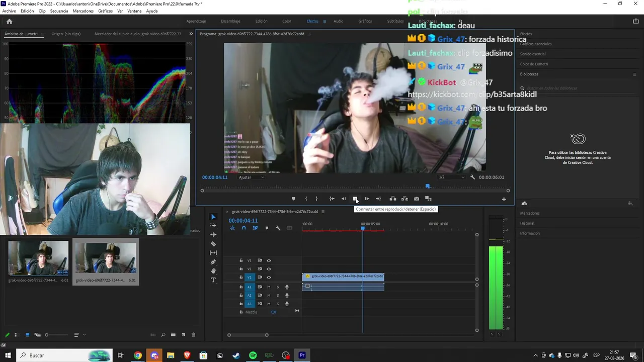Open timeline sequence panel menu
Image resolution: width=644 pixels, height=362 pixels.
[x=323, y=211]
